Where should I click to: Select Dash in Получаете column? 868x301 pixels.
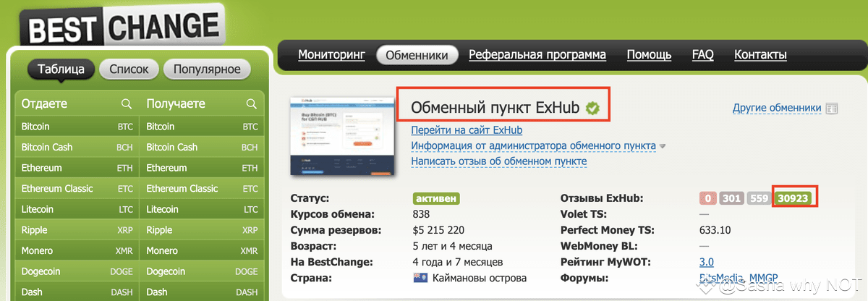pos(202,292)
